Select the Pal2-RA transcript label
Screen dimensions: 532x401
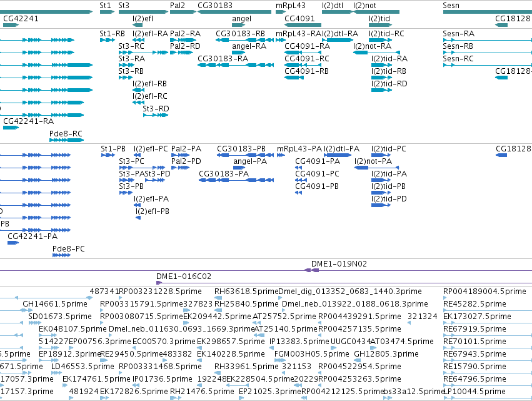click(x=185, y=34)
